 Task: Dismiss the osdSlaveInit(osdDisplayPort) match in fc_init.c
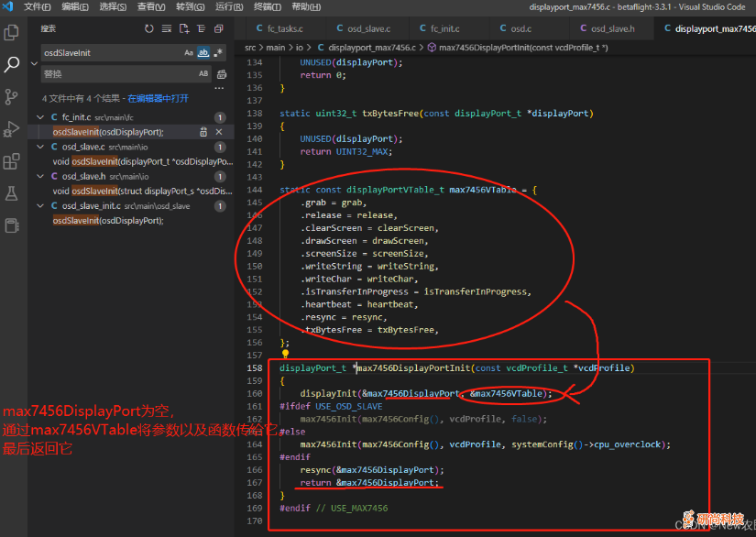pos(219,132)
